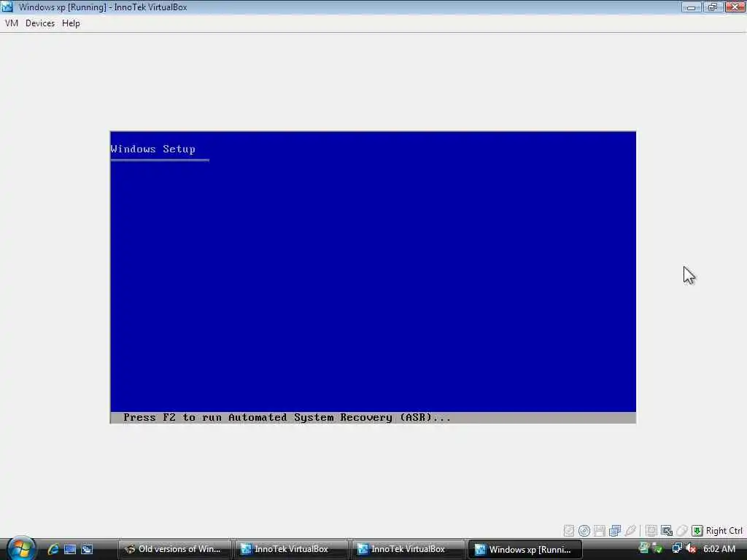Click the USB devices status icon
Screen dimensions: 747x560
(x=631, y=531)
